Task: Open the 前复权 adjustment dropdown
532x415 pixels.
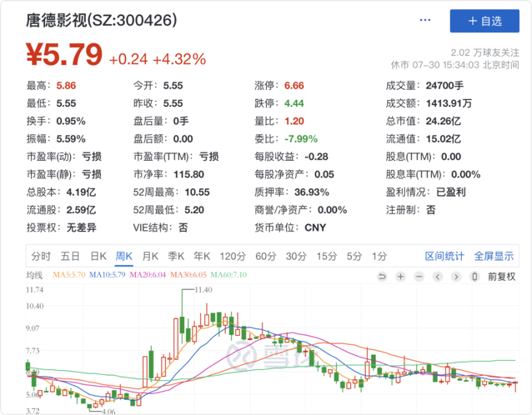Action: coord(501,277)
